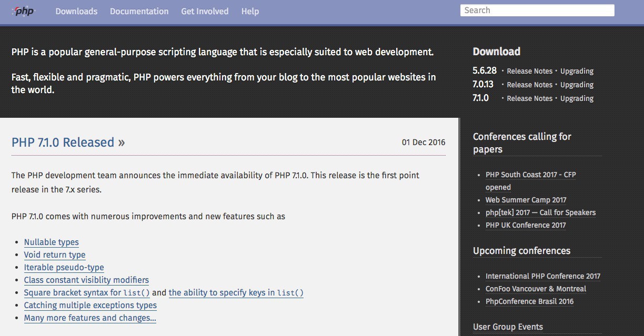Viewport: 644px width, 336px height.
Task: Open the Void return type link
Action: [x=55, y=255]
